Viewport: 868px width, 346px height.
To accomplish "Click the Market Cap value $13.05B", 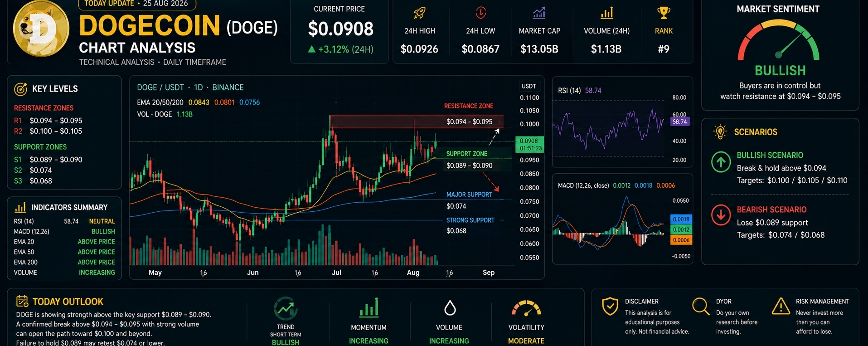I will click(539, 49).
